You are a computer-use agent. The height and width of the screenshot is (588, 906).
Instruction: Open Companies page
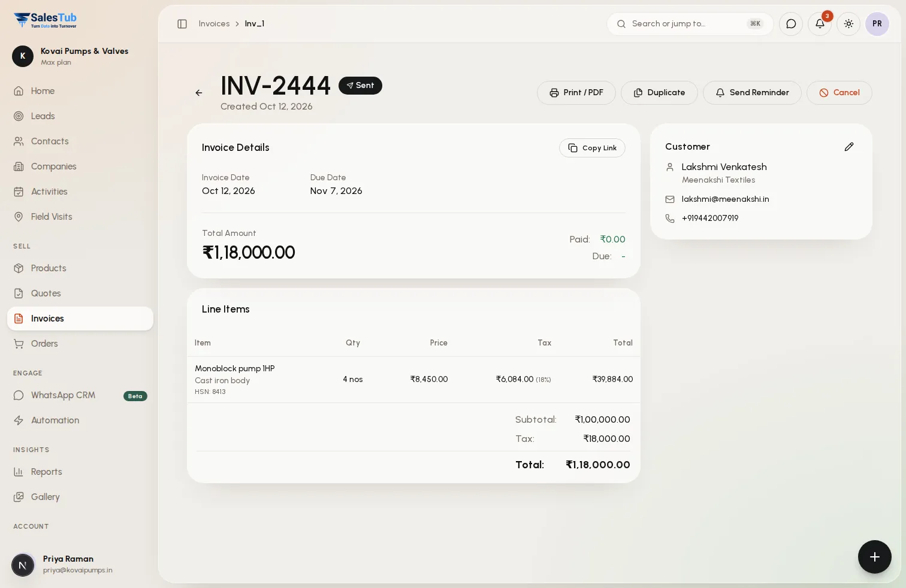point(80,166)
